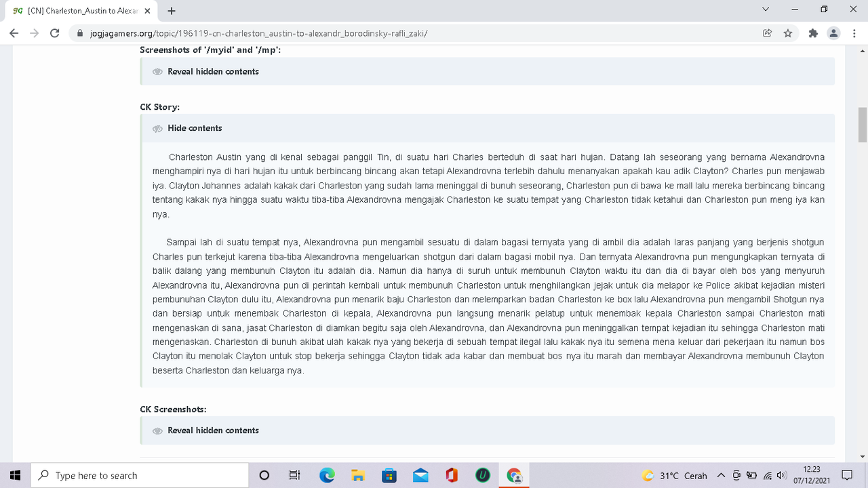Go forward to the next page

(x=35, y=33)
